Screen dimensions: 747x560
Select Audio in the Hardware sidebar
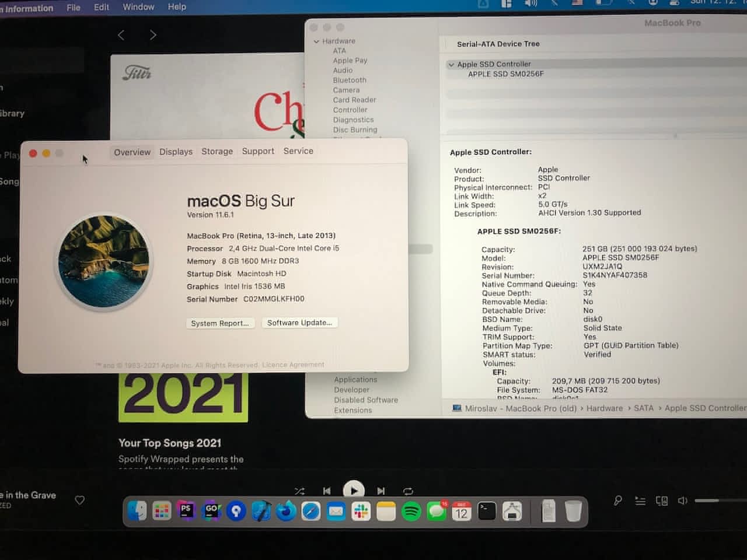click(343, 71)
